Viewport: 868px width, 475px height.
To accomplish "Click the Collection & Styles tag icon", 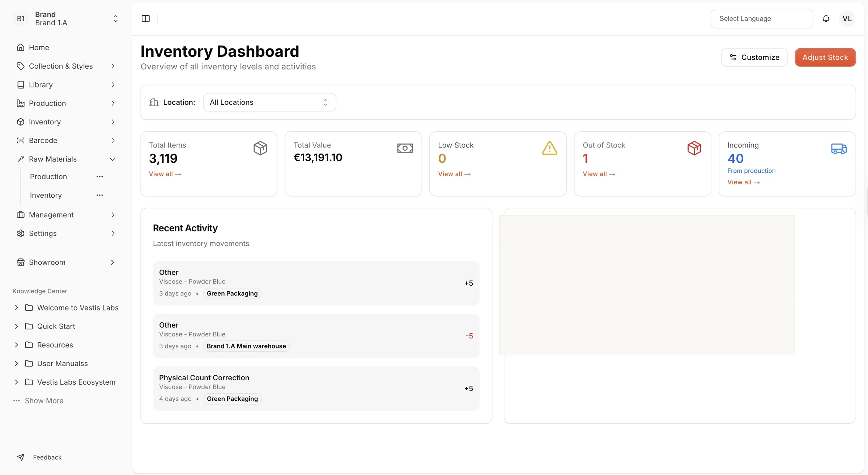I will coord(21,66).
